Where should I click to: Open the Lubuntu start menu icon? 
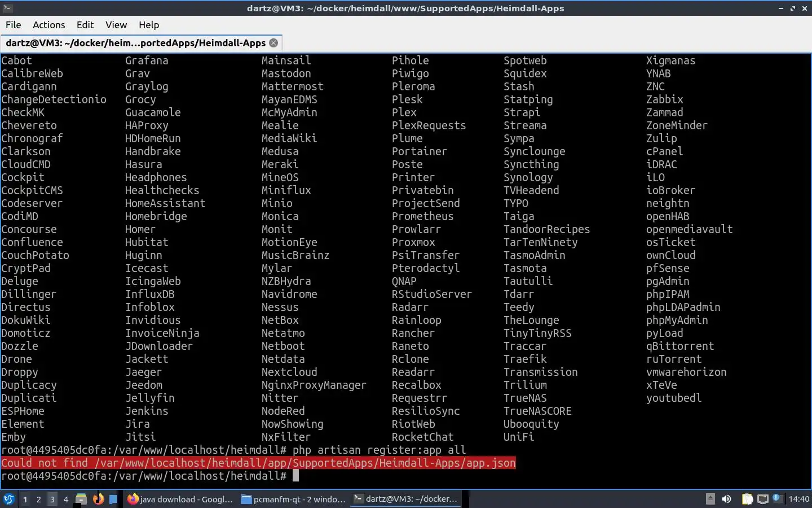coord(8,499)
